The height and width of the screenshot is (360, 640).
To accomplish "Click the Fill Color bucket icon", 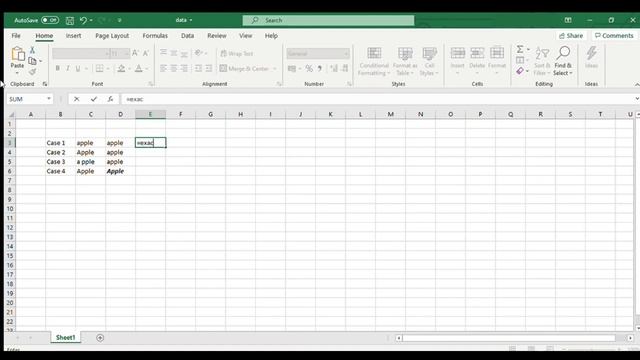I will click(x=121, y=68).
